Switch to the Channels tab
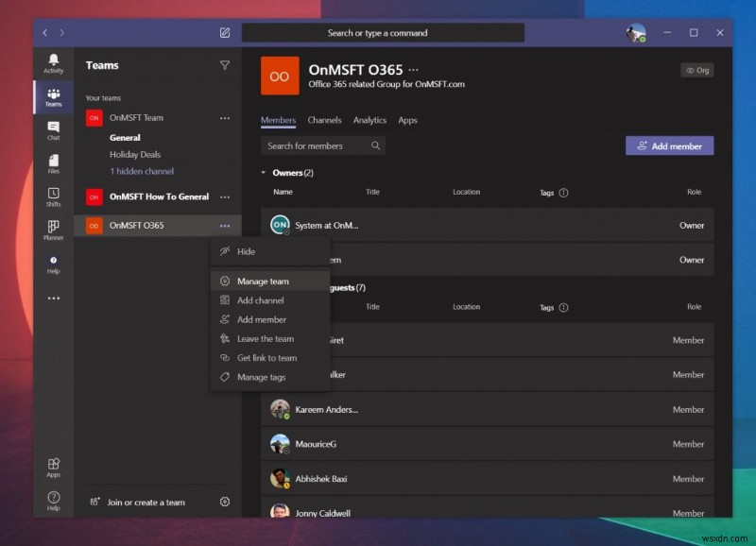 click(x=324, y=120)
